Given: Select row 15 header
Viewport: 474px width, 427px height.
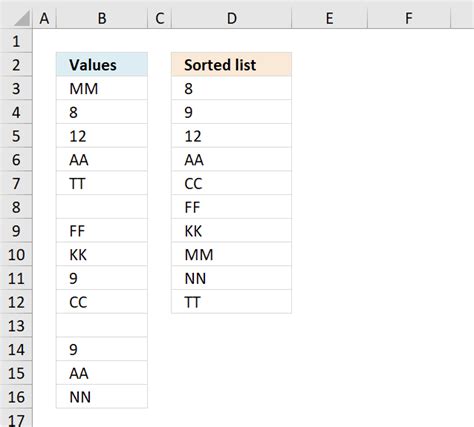Looking at the screenshot, I should click(16, 373).
